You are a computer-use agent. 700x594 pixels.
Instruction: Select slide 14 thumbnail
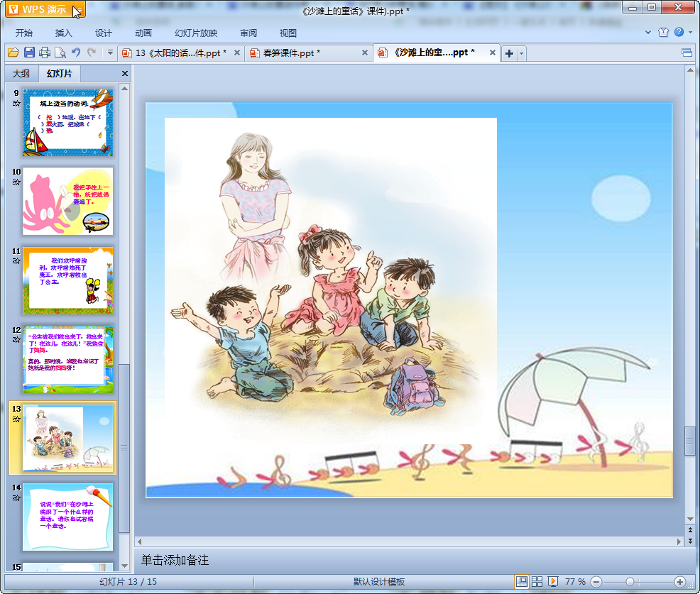click(68, 517)
